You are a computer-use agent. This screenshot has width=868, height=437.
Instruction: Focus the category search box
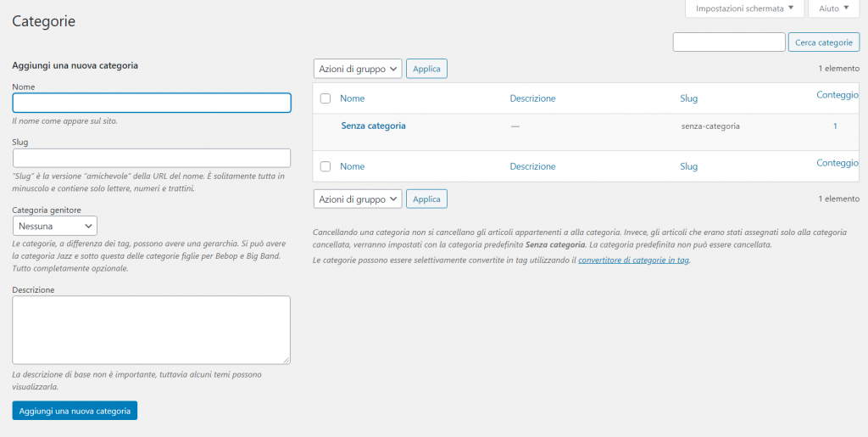click(729, 42)
